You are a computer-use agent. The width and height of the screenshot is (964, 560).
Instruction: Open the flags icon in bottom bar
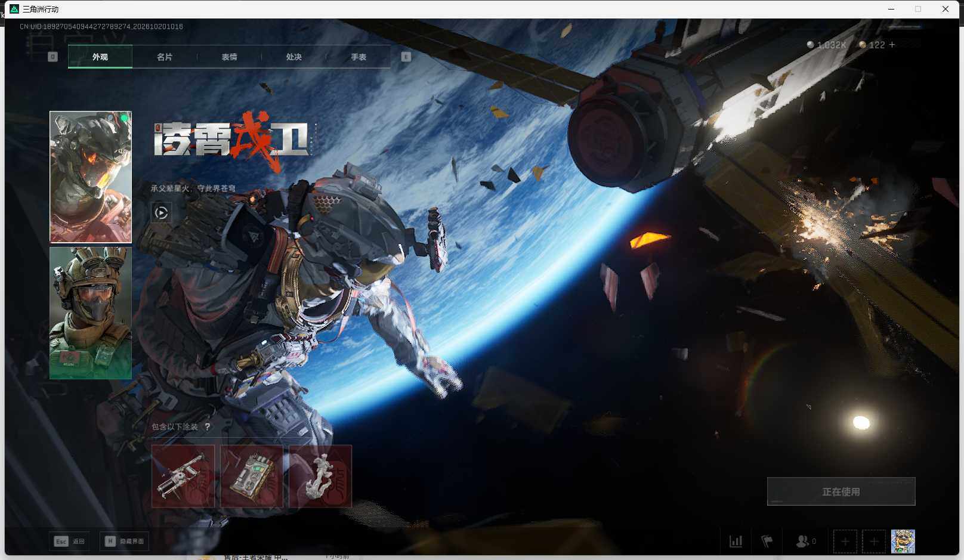click(767, 542)
